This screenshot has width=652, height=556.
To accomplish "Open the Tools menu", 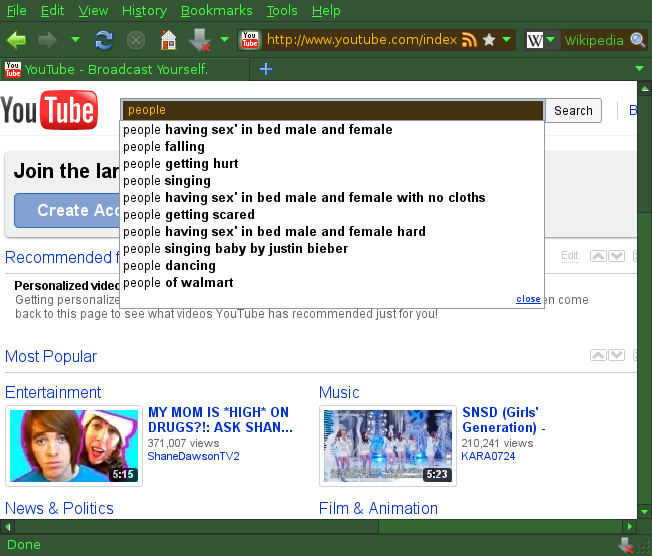I will 282,11.
